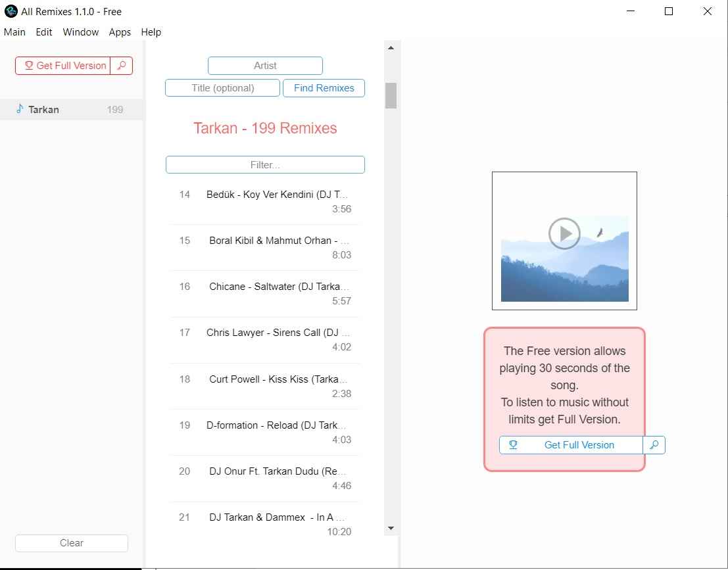728x570 pixels.
Task: Focus the Artist input field
Action: (x=265, y=66)
